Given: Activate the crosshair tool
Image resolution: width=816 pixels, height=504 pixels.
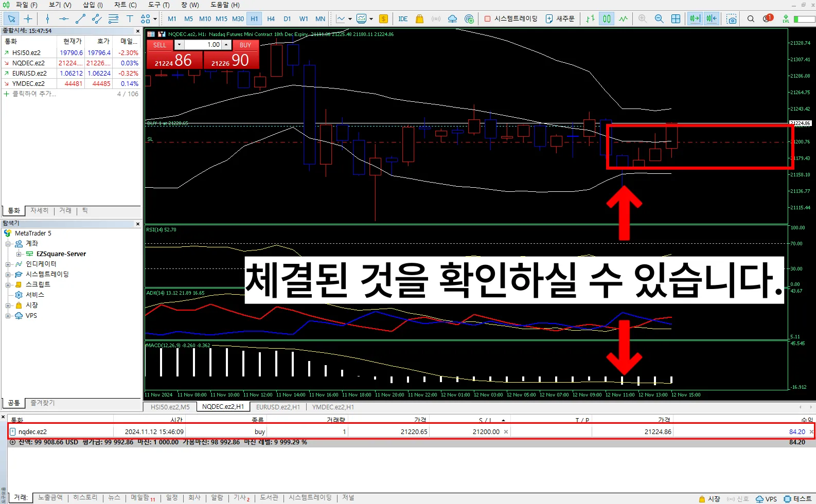Looking at the screenshot, I should pyautogui.click(x=28, y=19).
